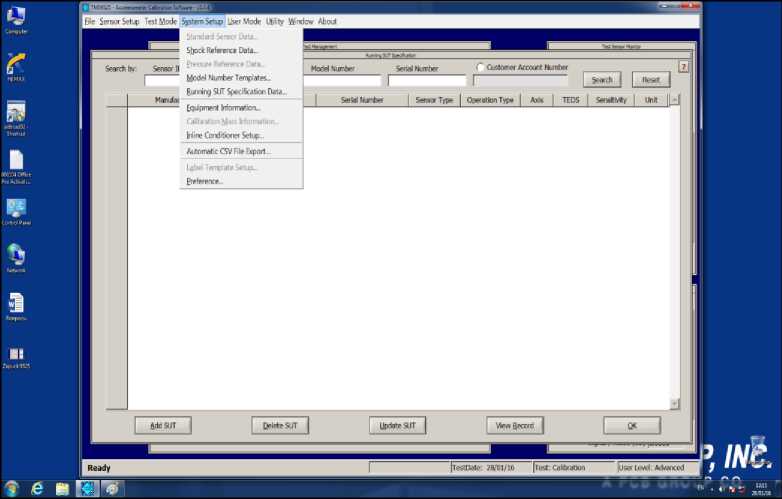Click the Word document desktop icon

tap(16, 303)
